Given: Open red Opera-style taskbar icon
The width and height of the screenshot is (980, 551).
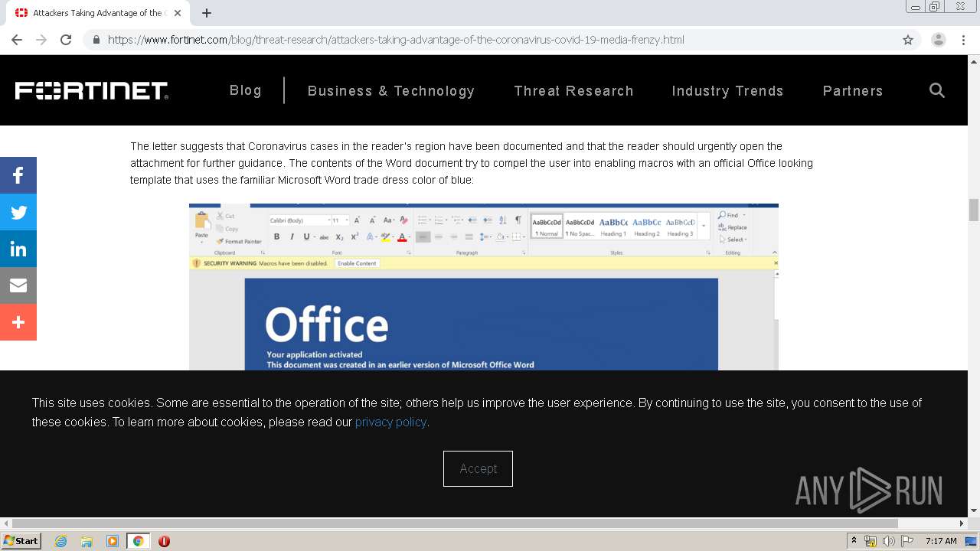Looking at the screenshot, I should (164, 541).
